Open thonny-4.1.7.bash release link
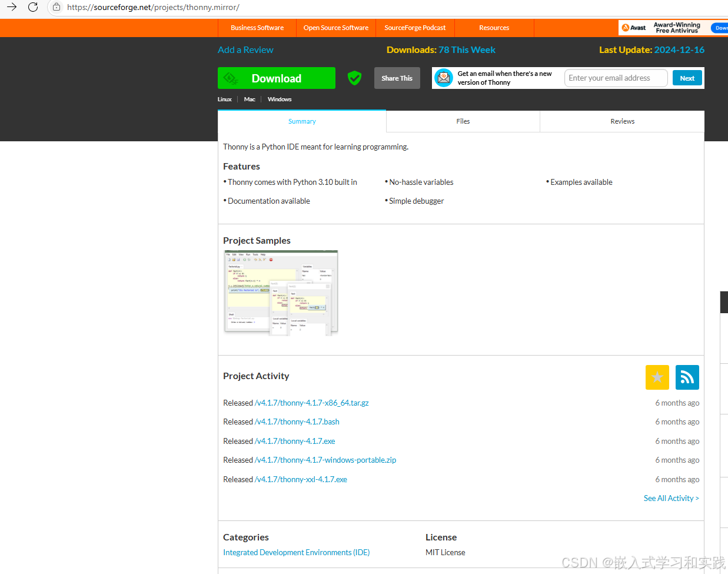Viewport: 728px width, 574px height. (x=297, y=422)
